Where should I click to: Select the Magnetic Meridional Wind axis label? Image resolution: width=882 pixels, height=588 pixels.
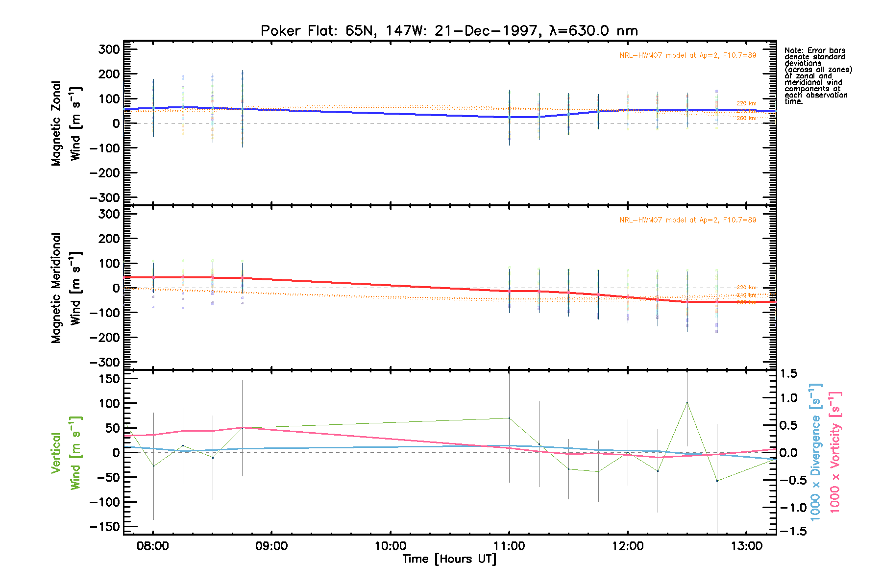tap(66, 288)
